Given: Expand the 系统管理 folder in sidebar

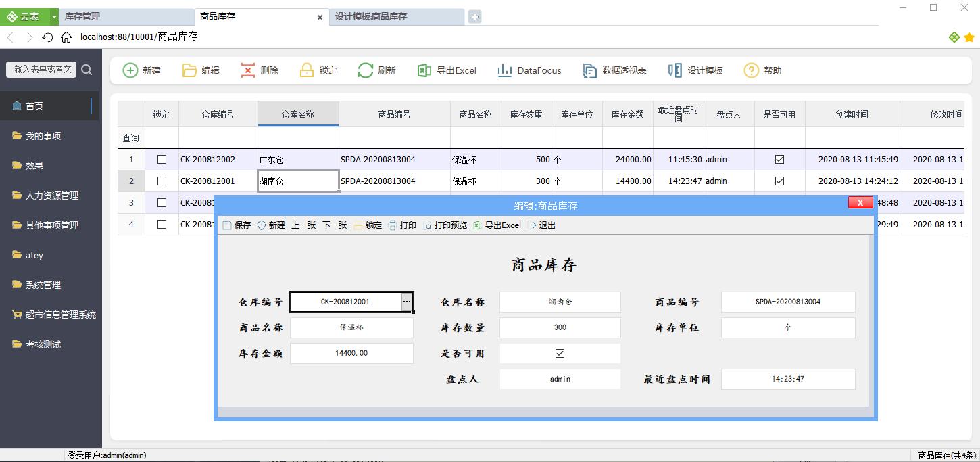Looking at the screenshot, I should pos(43,285).
